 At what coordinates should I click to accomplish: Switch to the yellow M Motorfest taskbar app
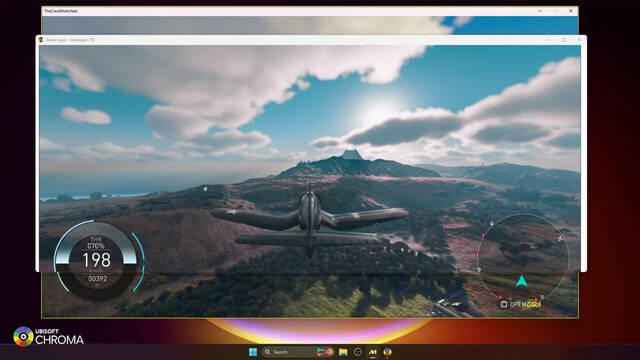(x=373, y=352)
